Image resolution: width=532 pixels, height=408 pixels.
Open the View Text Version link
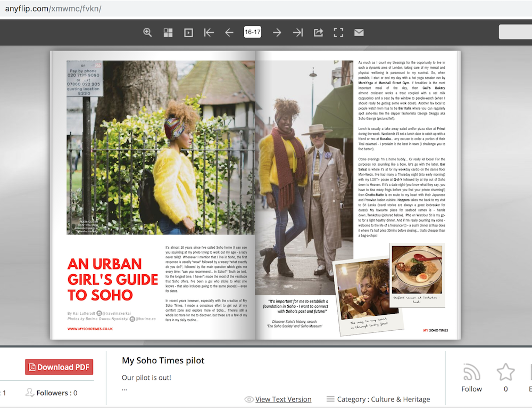[283, 399]
